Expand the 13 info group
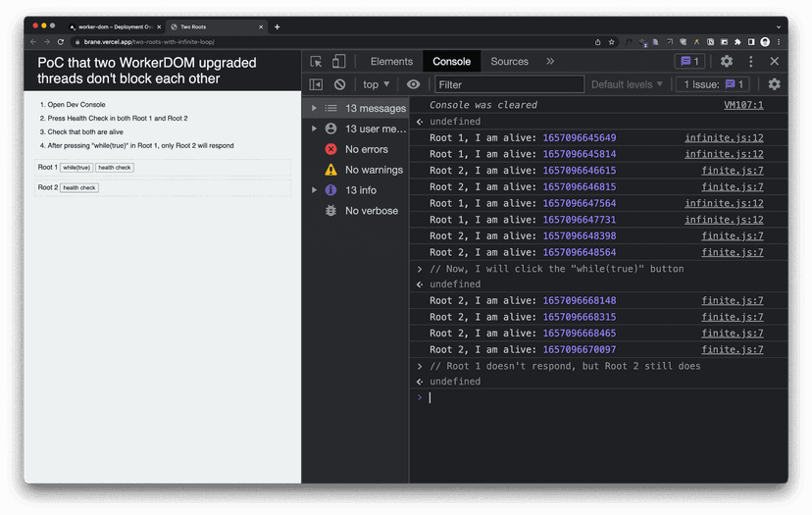 point(315,190)
